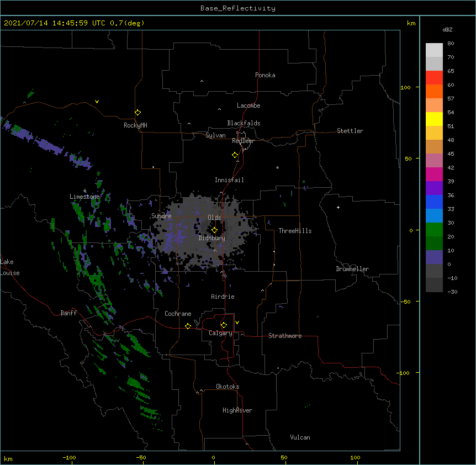The height and width of the screenshot is (465, 476).
Task: Click the -100 tick label on the bottom axis
Action: click(69, 457)
